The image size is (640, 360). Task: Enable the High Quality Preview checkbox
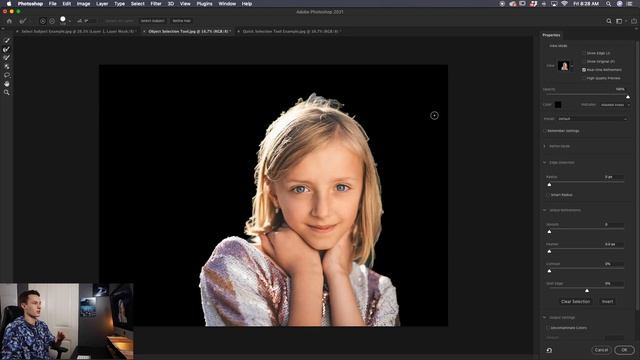584,78
